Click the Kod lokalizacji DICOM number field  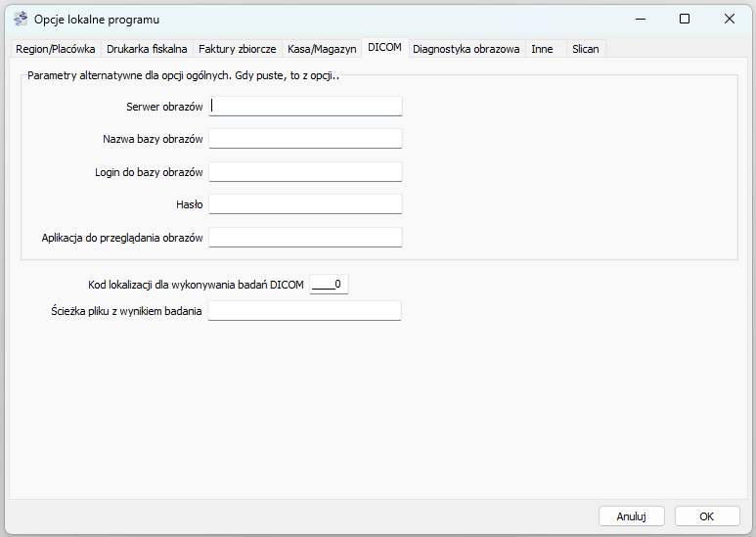[329, 285]
